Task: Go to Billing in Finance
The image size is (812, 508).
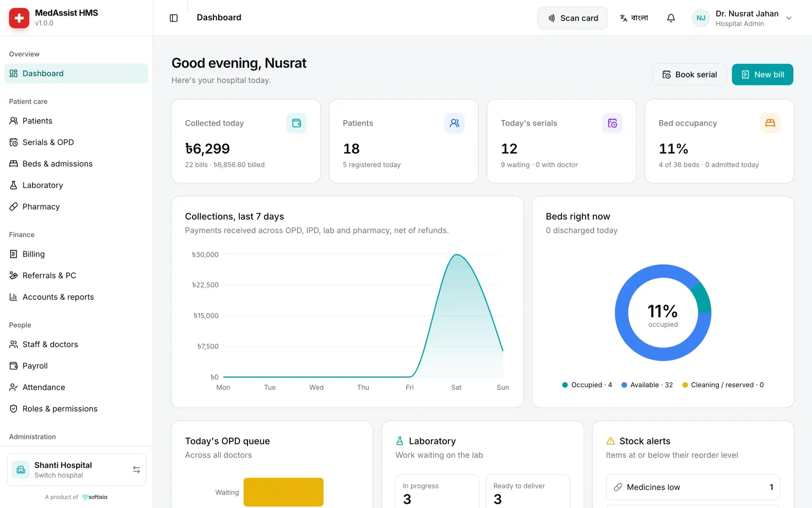Action: tap(76, 254)
